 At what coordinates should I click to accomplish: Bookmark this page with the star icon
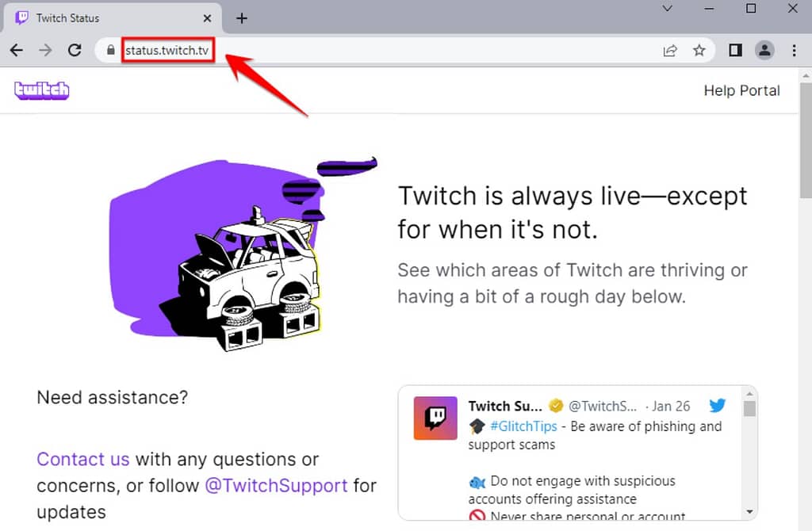(x=699, y=50)
